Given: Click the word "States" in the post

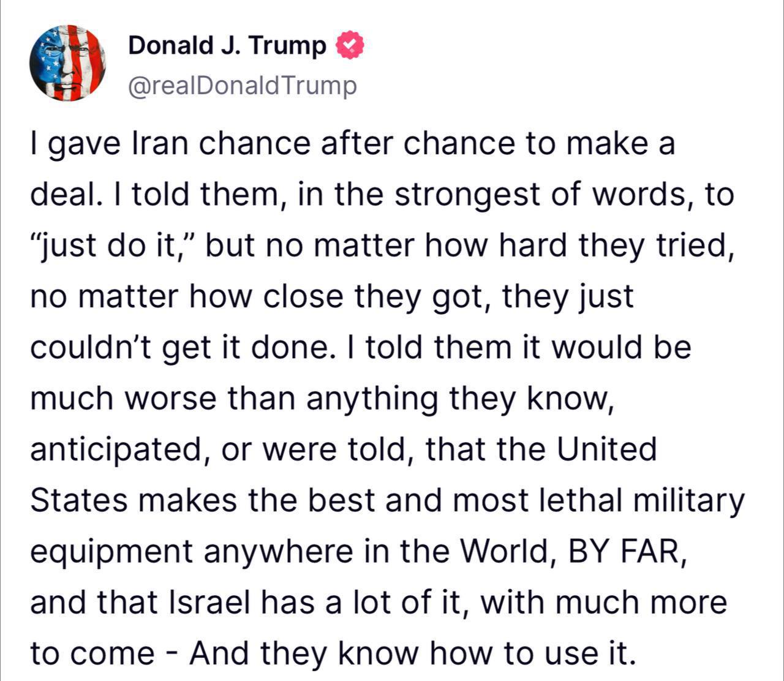Looking at the screenshot, I should point(78,500).
